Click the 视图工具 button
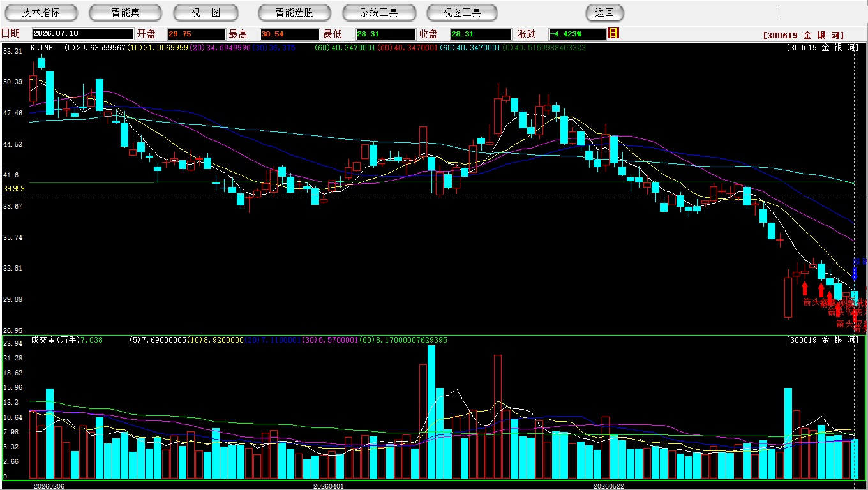Screen dimensions: 868x490 tap(462, 12)
